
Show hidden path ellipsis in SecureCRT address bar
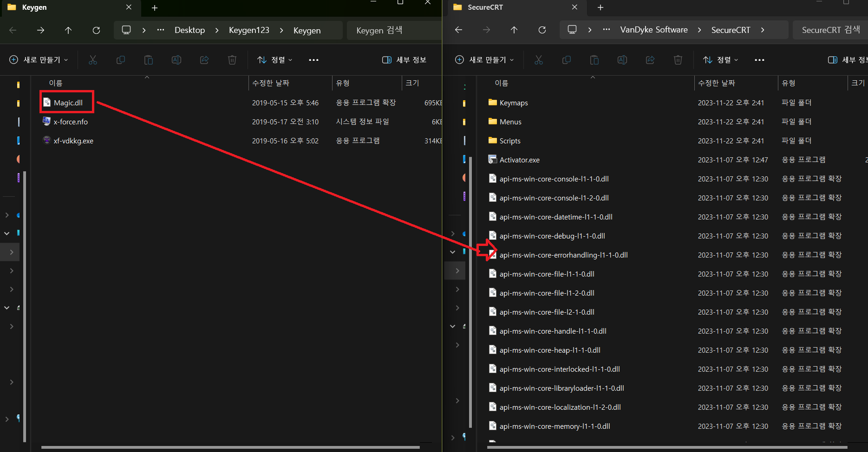click(x=607, y=30)
